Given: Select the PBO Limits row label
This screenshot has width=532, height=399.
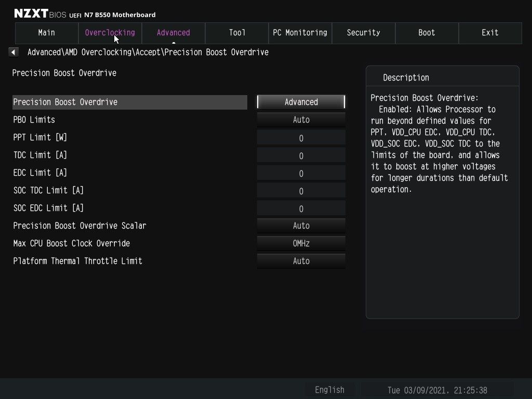Looking at the screenshot, I should click(x=34, y=120).
